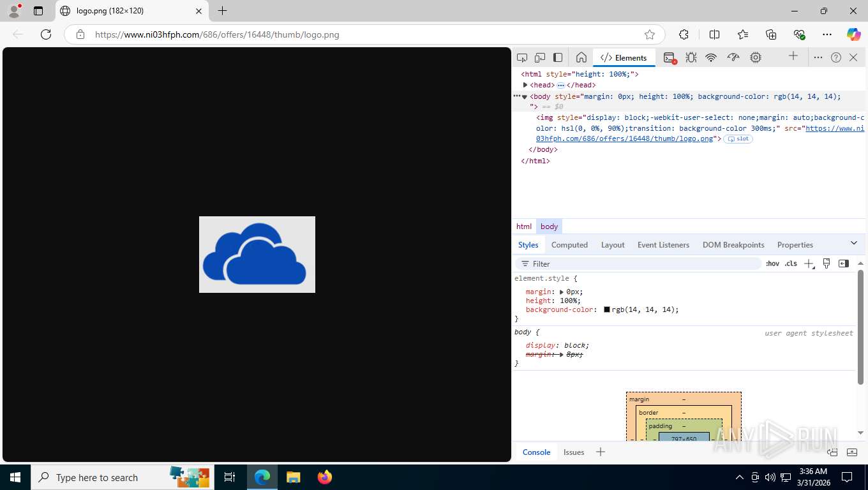
Task: Switch to the Elements tab
Action: [624, 57]
